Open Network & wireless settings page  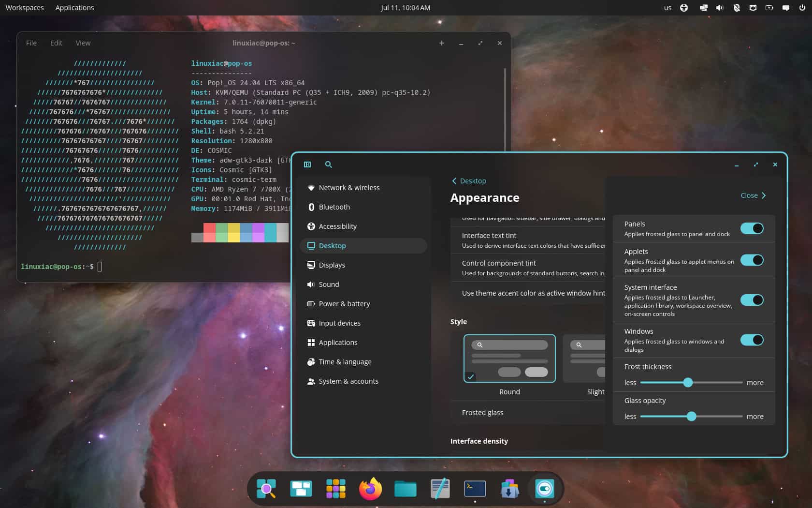[363, 188]
